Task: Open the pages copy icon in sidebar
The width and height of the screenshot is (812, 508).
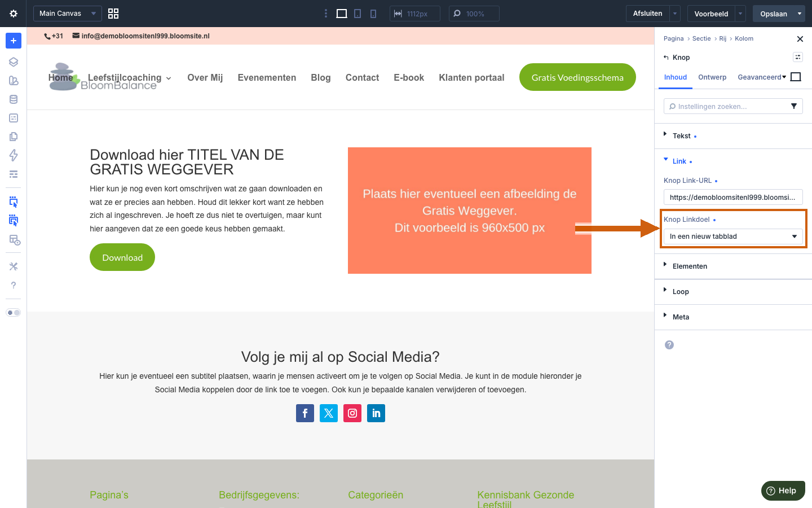Action: point(14,137)
